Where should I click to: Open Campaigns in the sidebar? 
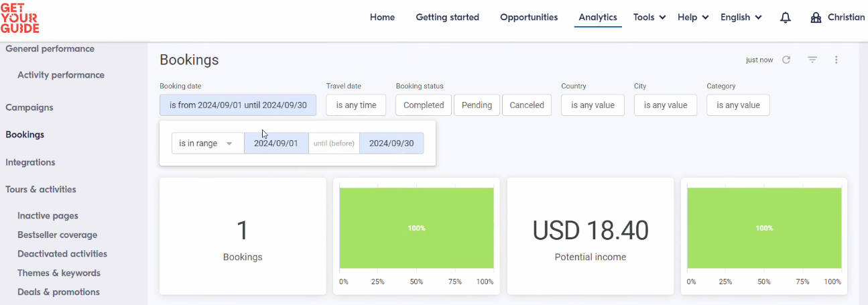(x=29, y=107)
